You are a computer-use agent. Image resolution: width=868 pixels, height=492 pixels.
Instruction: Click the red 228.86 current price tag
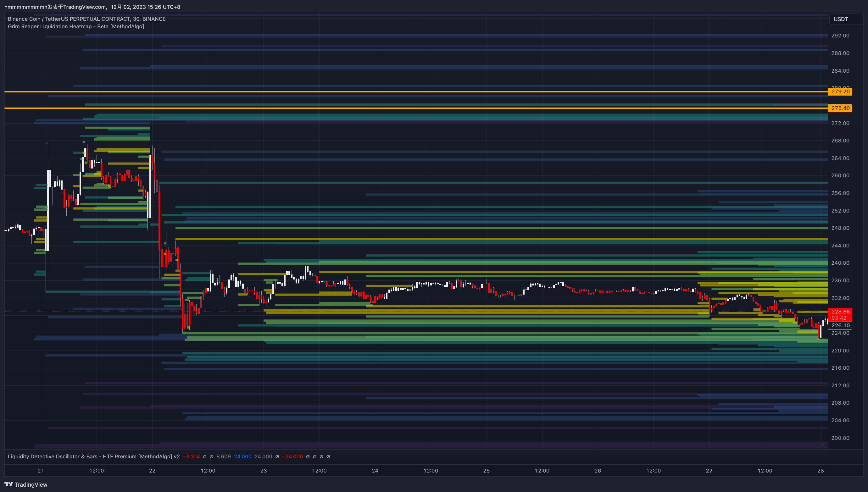(x=840, y=312)
